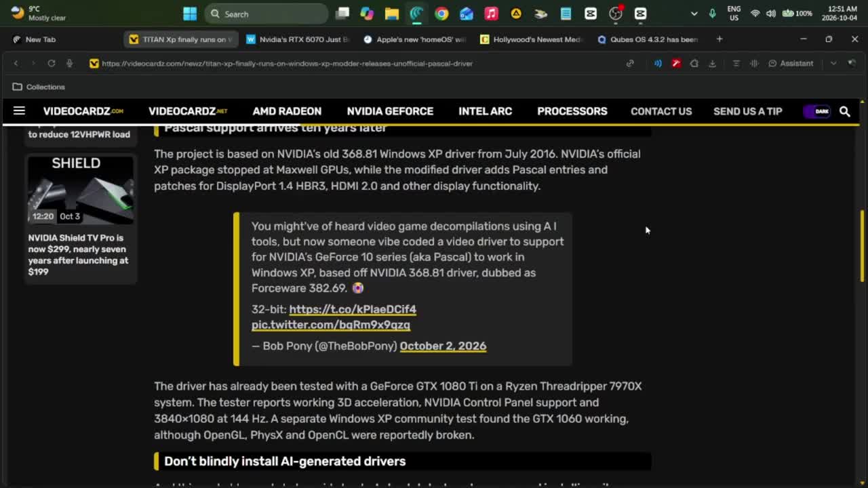Viewport: 868px width, 488px height.
Task: Reload the page with the refresh icon
Action: click(51, 63)
